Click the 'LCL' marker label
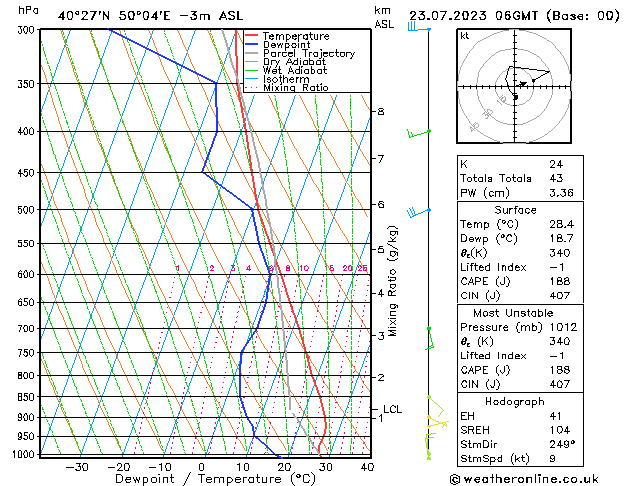The image size is (629, 486). pos(392,409)
